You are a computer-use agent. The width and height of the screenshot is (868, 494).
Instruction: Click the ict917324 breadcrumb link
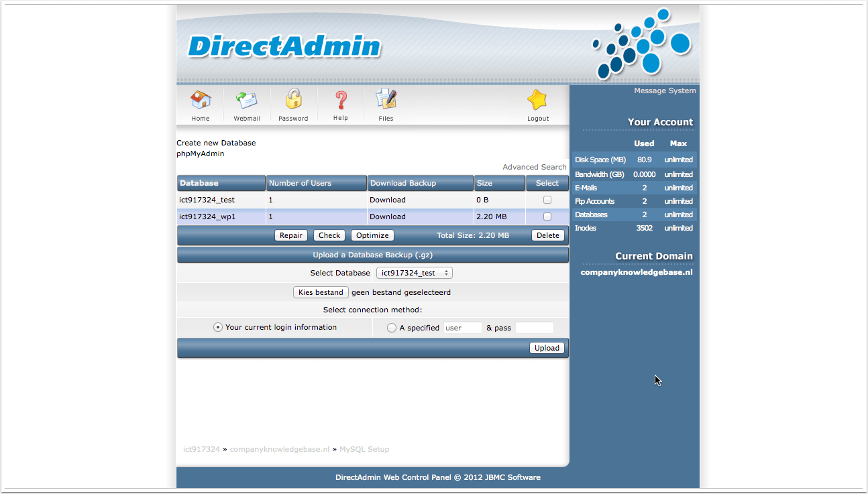pos(201,449)
